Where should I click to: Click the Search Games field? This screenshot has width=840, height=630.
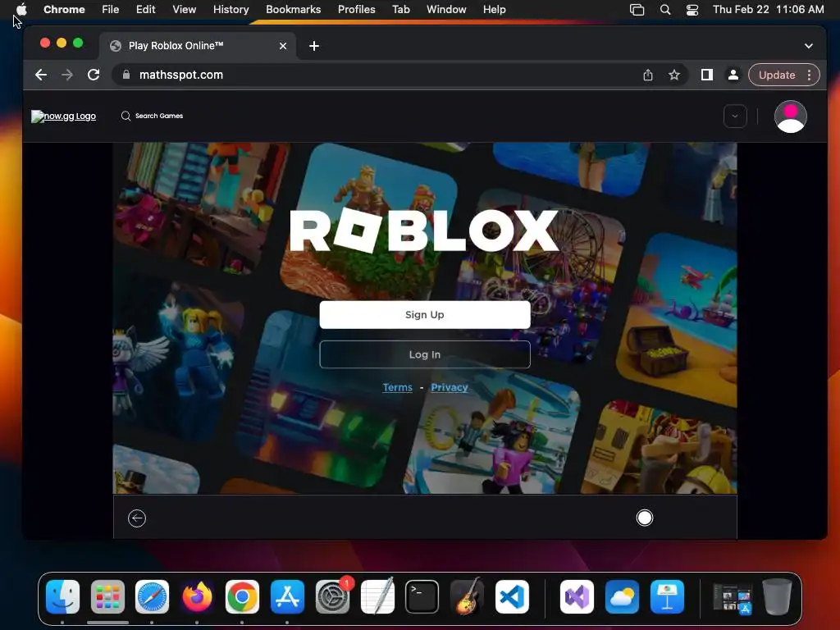(159, 116)
